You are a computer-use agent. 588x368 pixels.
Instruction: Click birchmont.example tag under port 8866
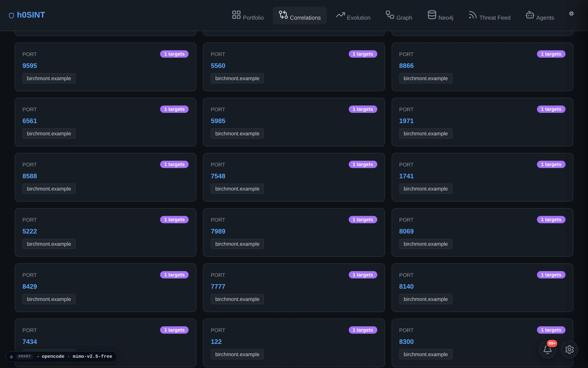426,78
